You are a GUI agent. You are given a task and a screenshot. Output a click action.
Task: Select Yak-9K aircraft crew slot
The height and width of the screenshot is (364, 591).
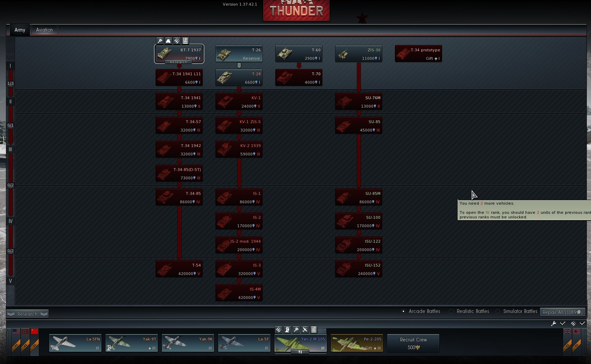[x=188, y=343]
